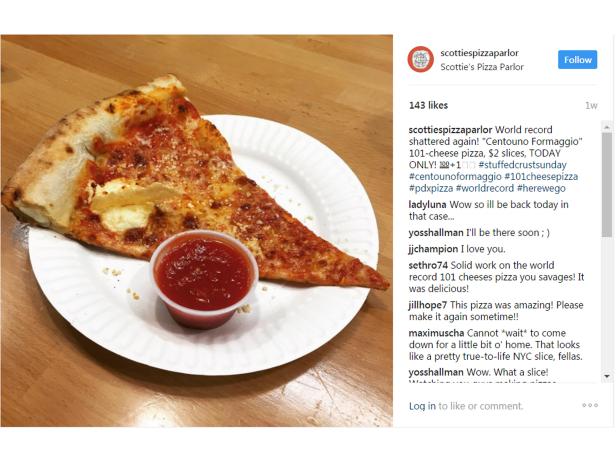Image resolution: width=616 pixels, height=462 pixels.
Task: Open the three-dots more options menu
Action: (x=590, y=405)
